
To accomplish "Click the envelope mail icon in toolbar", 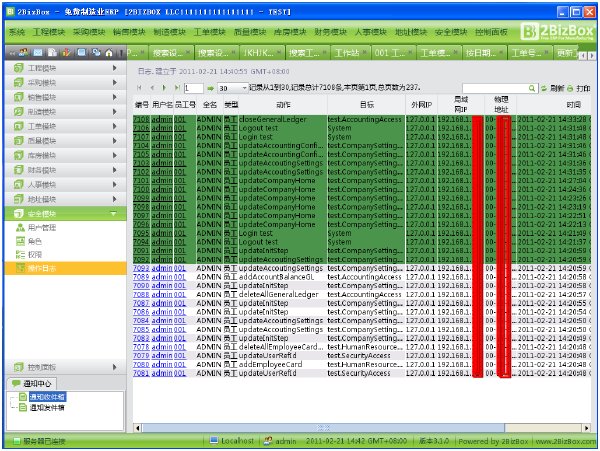I will point(38,52).
